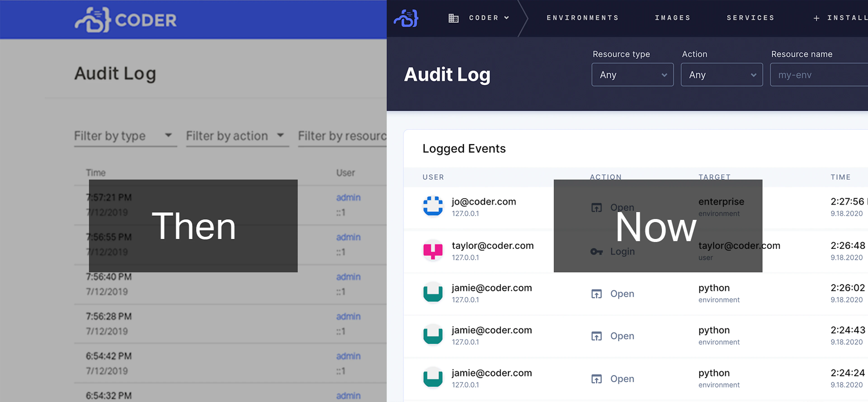Click admin link in old 6:54:32 PM row
Image resolution: width=868 pixels, height=402 pixels.
click(348, 396)
